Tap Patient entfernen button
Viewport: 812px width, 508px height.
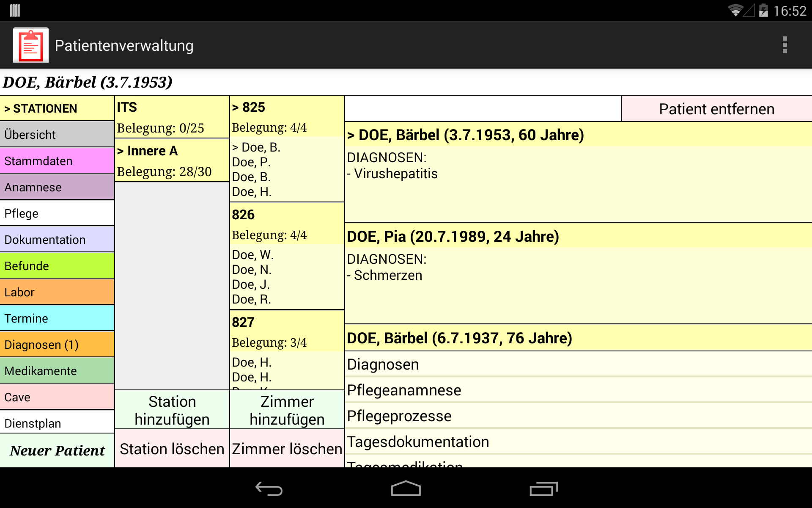coord(716,109)
